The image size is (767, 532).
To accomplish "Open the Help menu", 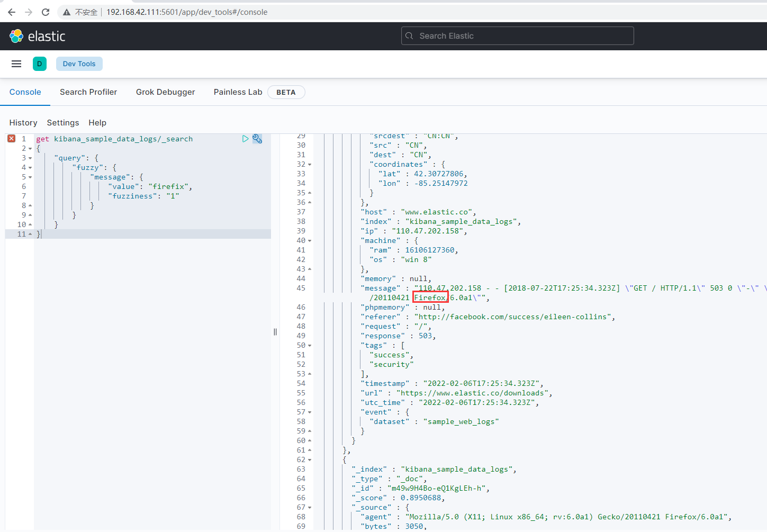I will [x=97, y=123].
